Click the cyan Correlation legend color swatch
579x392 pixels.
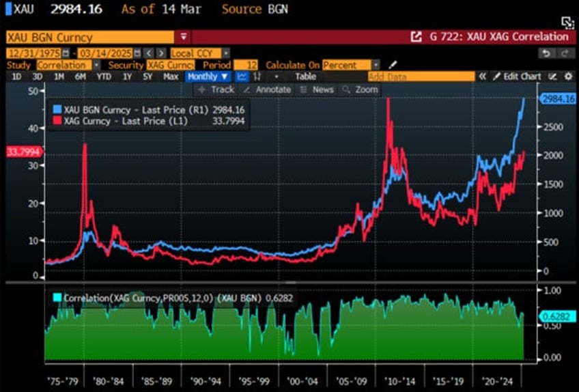pos(57,298)
